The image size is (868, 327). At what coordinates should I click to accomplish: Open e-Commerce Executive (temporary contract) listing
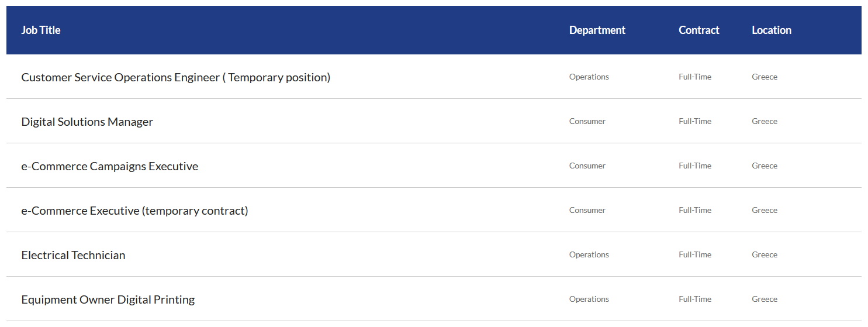134,211
